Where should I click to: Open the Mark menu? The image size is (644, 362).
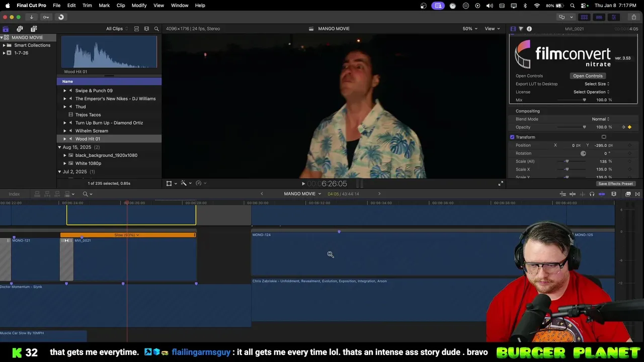click(x=104, y=6)
